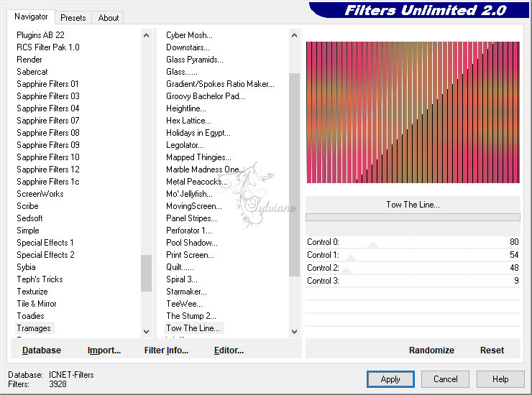Select Sapphire Filters 12

tap(48, 169)
